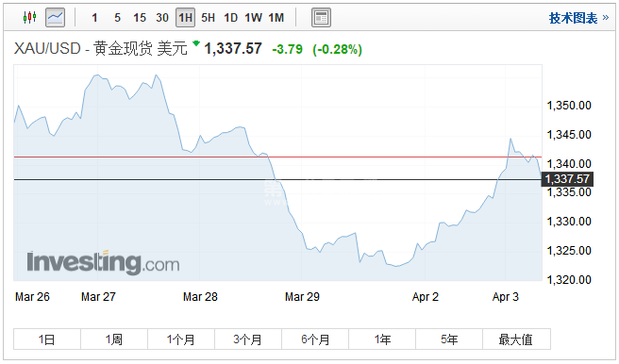Switch to the 5H interval

(x=208, y=18)
